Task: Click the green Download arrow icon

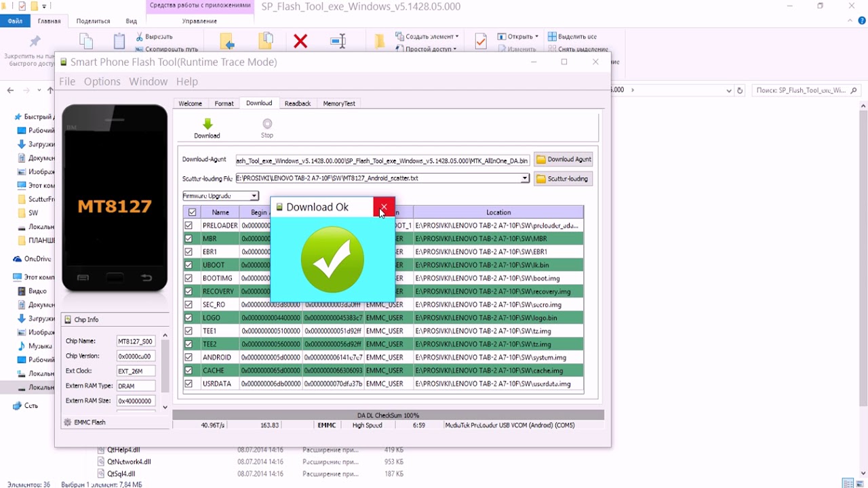Action: click(x=208, y=124)
